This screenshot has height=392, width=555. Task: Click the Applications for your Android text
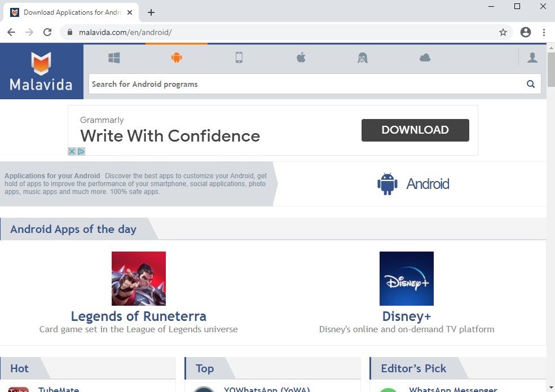(x=52, y=175)
